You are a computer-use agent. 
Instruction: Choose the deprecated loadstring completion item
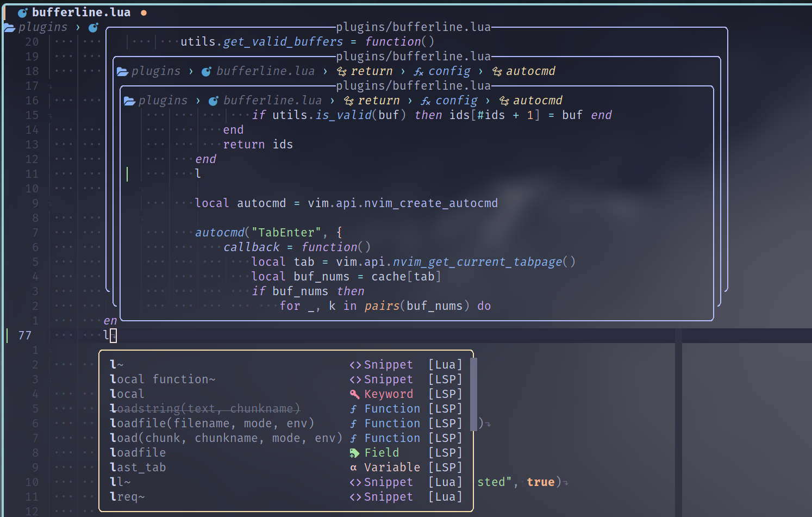click(204, 408)
